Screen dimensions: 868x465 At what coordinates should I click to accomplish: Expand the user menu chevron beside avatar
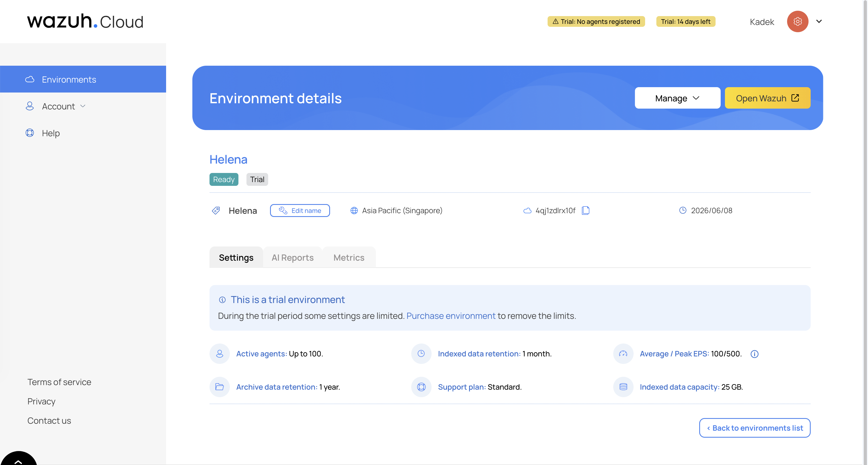pyautogui.click(x=819, y=21)
